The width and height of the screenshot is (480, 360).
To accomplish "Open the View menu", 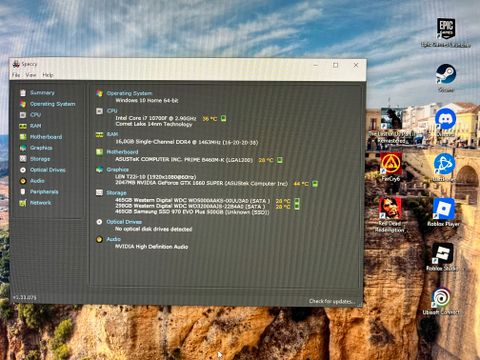I will [31, 75].
